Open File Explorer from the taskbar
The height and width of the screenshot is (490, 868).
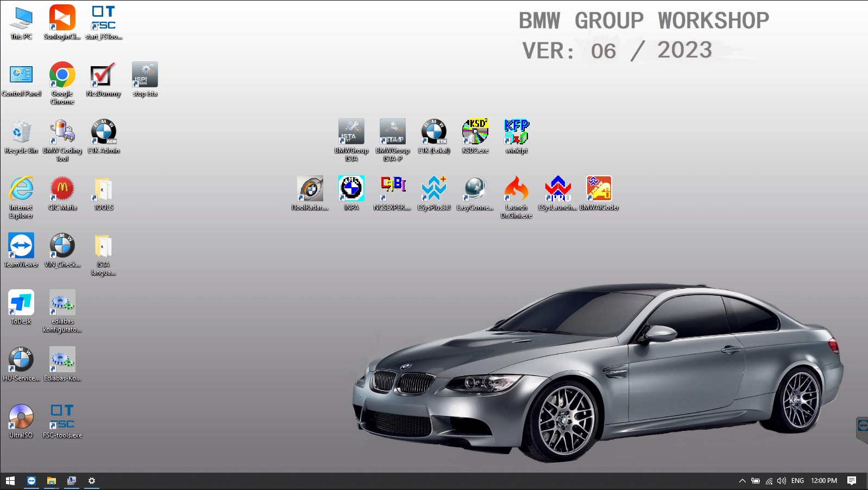[52, 481]
